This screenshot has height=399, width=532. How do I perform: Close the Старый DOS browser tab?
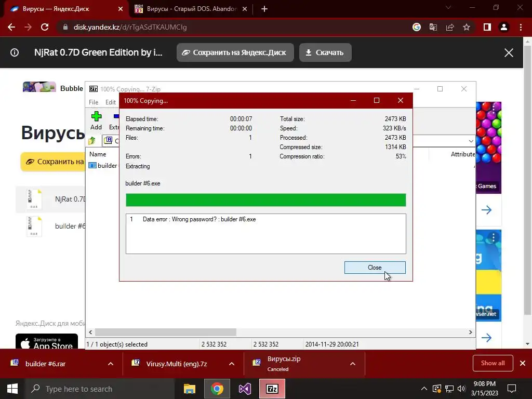point(245,9)
